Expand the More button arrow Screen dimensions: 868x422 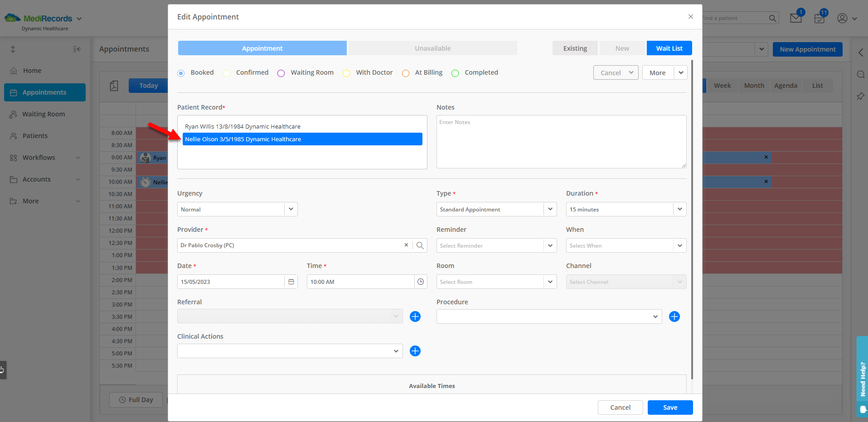681,72
